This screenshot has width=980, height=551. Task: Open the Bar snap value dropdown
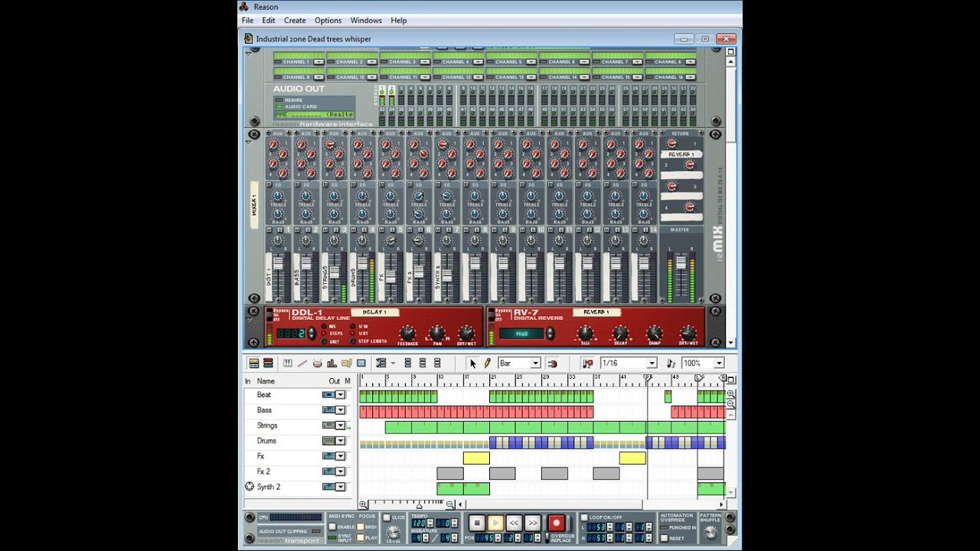click(x=535, y=363)
